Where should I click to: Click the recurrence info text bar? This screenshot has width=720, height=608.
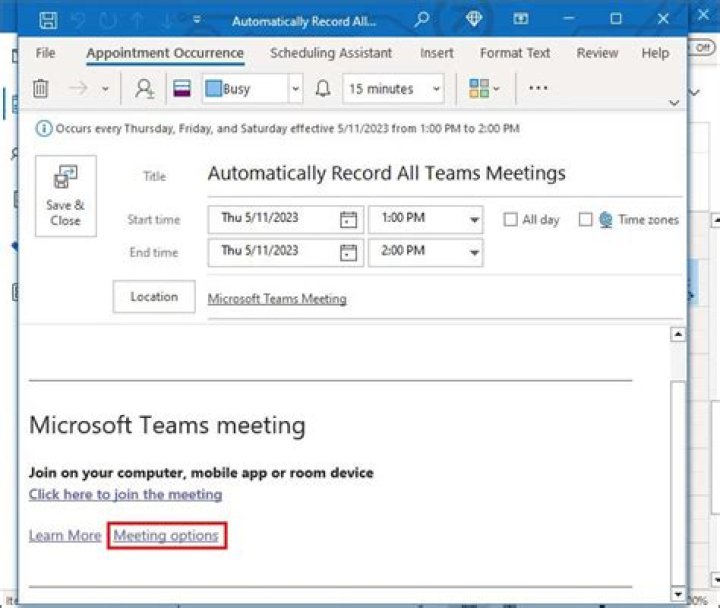point(287,129)
